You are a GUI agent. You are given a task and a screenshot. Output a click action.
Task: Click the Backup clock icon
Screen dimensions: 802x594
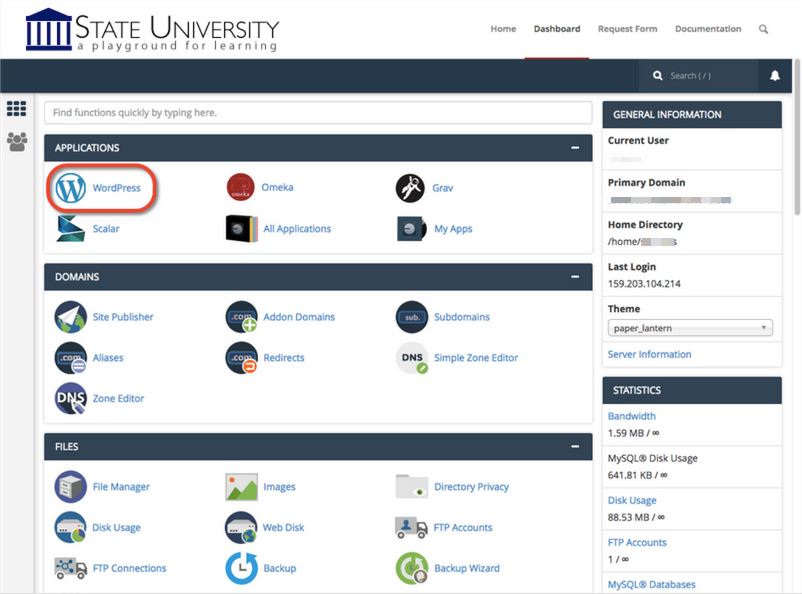click(x=241, y=568)
